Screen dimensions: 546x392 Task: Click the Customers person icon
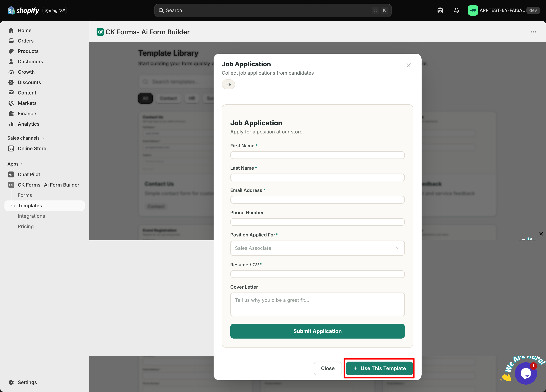click(11, 61)
